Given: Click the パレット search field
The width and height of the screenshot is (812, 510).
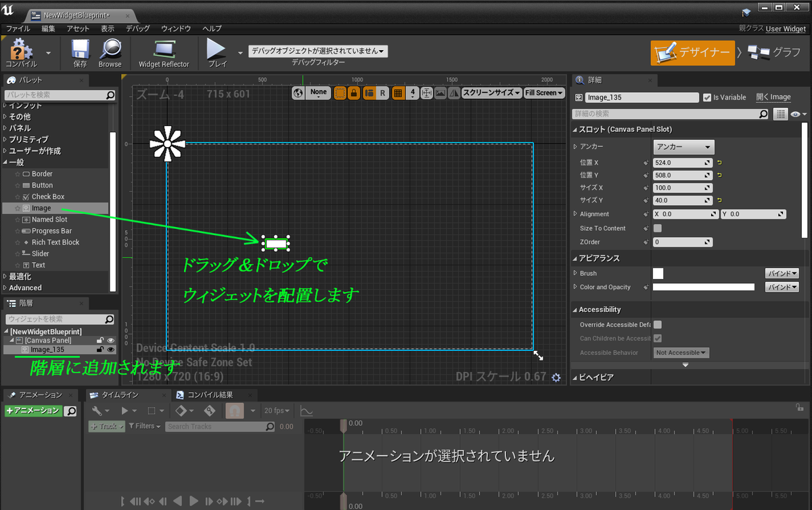Looking at the screenshot, I should (60, 95).
